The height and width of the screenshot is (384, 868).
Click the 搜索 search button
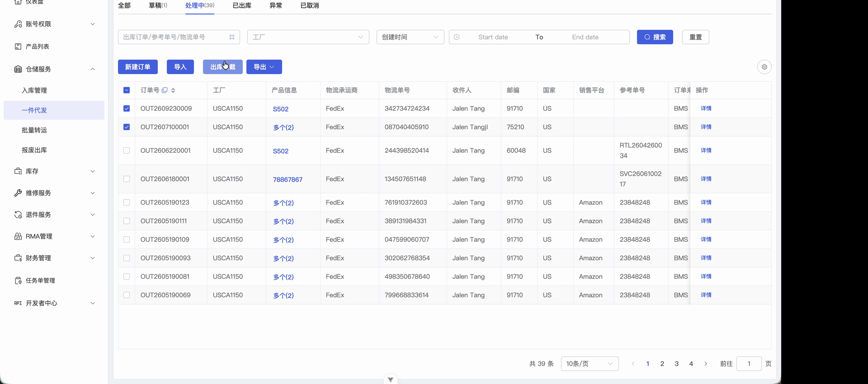click(x=655, y=37)
